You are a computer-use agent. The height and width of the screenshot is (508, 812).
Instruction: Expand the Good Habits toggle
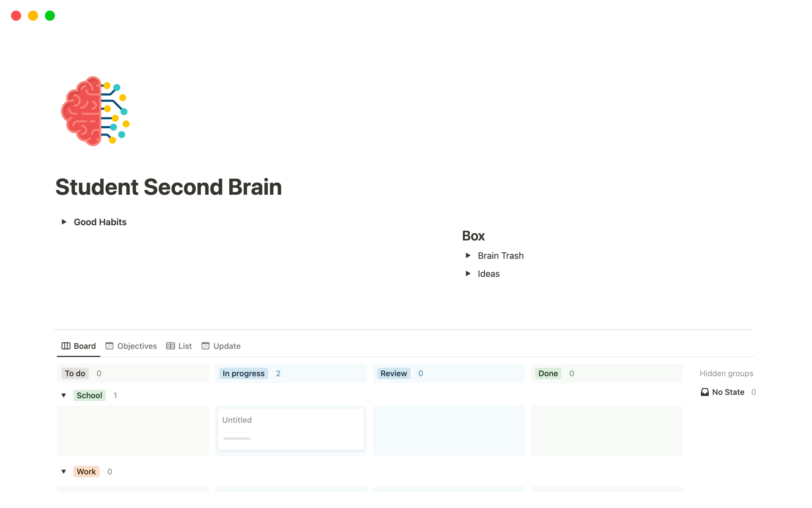click(x=64, y=221)
